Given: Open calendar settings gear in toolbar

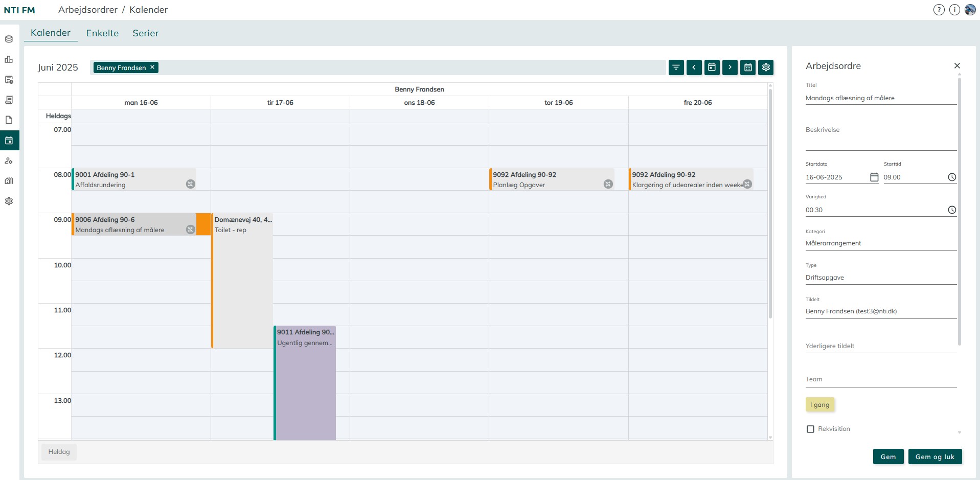Looking at the screenshot, I should pos(766,67).
